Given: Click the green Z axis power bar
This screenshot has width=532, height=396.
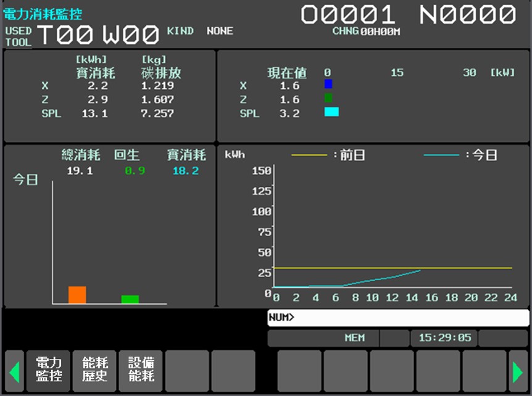Looking at the screenshot, I should [x=328, y=98].
